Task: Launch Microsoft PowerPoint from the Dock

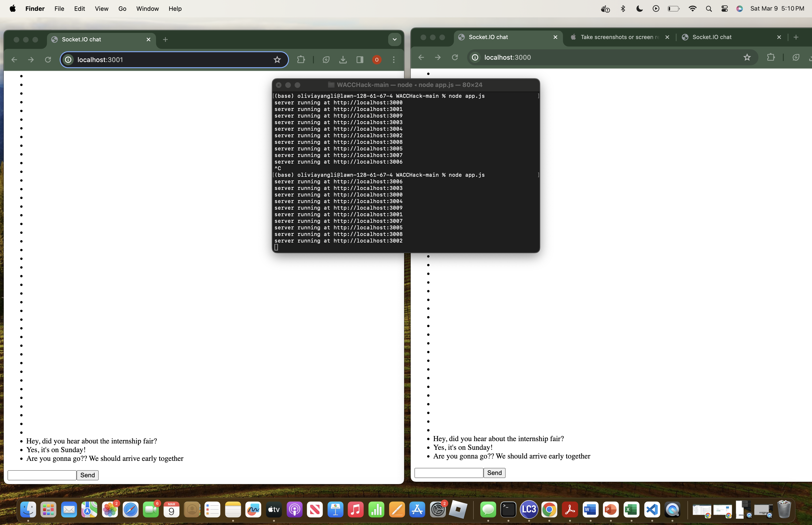Action: 611,510
